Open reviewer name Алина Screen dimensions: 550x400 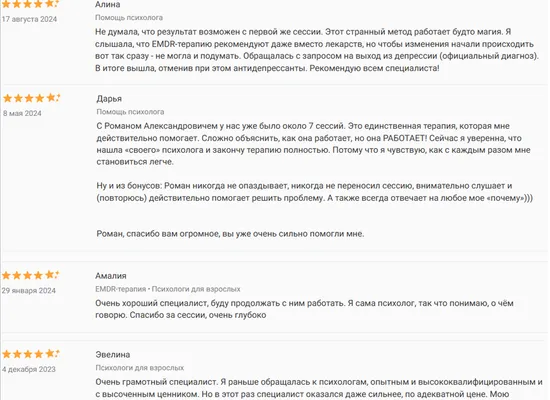click(108, 5)
